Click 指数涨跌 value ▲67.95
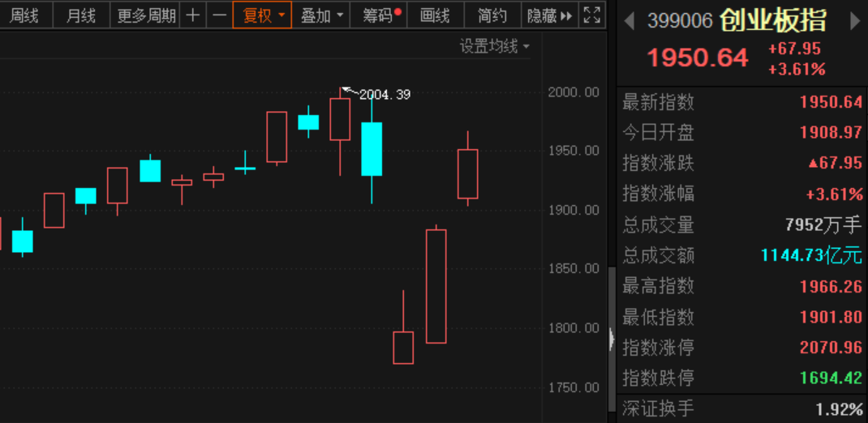 click(835, 163)
